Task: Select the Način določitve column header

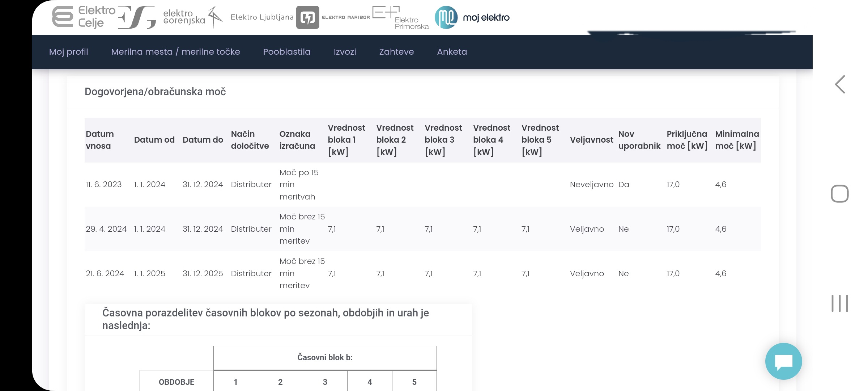Action: coord(250,140)
